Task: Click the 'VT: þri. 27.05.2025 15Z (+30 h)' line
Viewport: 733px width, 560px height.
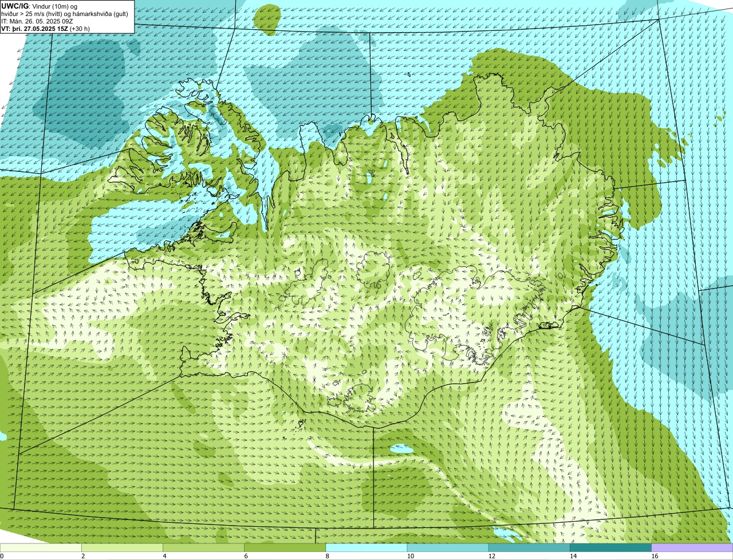Action: click(46, 28)
